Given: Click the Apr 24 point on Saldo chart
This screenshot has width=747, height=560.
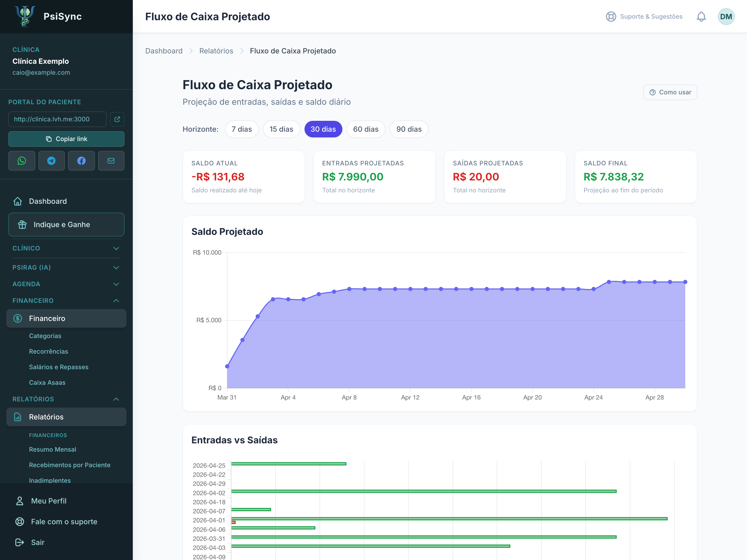Looking at the screenshot, I should coord(594,289).
